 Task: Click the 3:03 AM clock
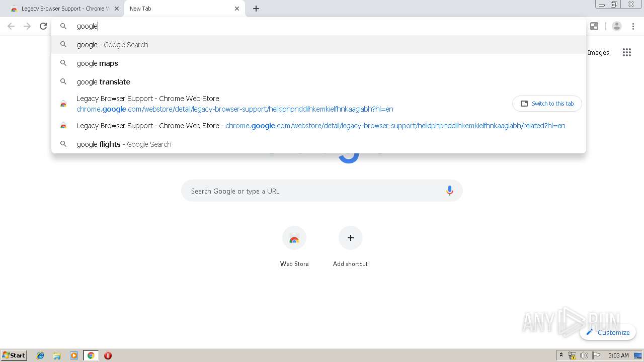click(618, 355)
